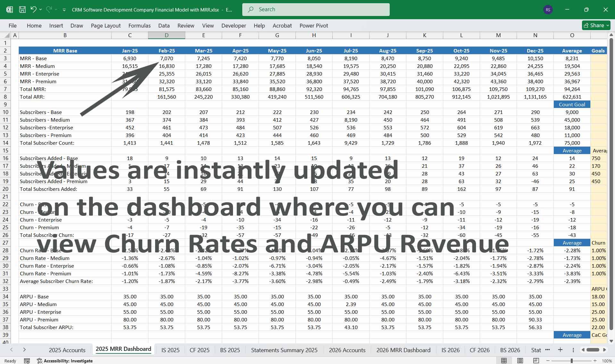Click the sheet tab options dots

click(x=573, y=350)
